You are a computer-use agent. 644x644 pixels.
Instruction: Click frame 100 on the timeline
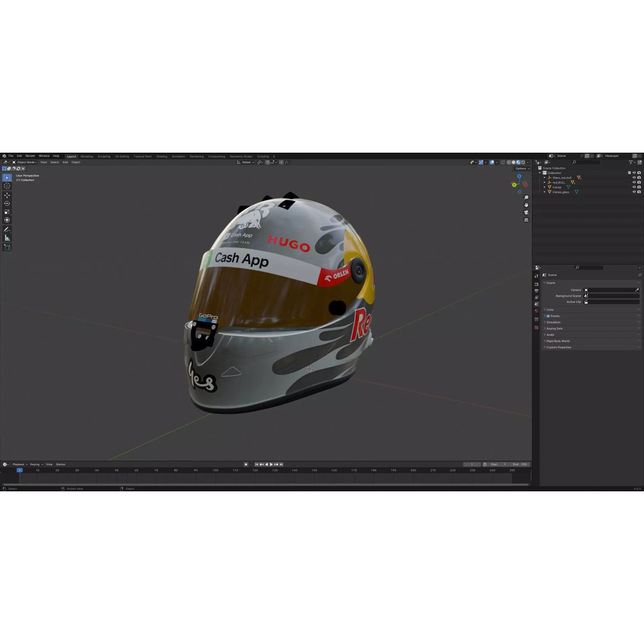point(215,470)
